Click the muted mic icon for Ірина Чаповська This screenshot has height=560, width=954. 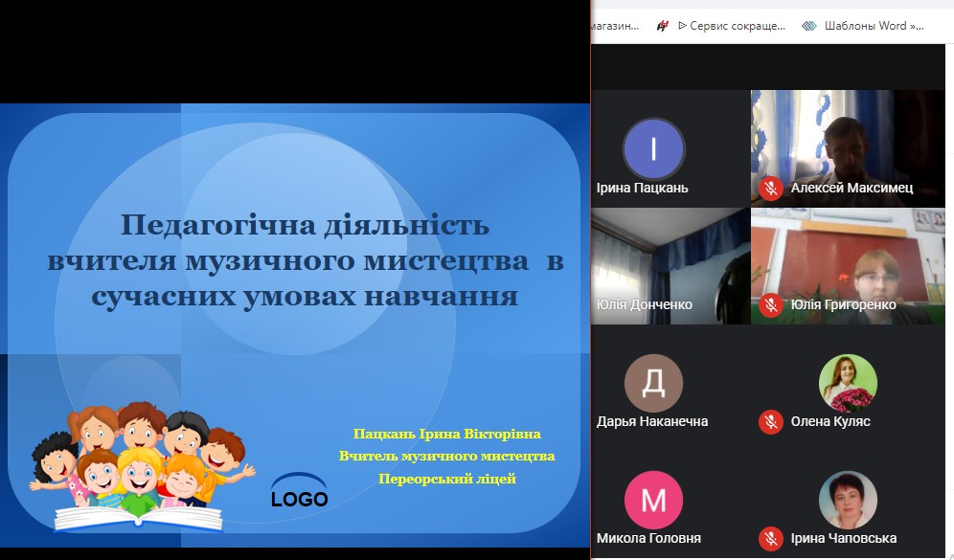(770, 539)
